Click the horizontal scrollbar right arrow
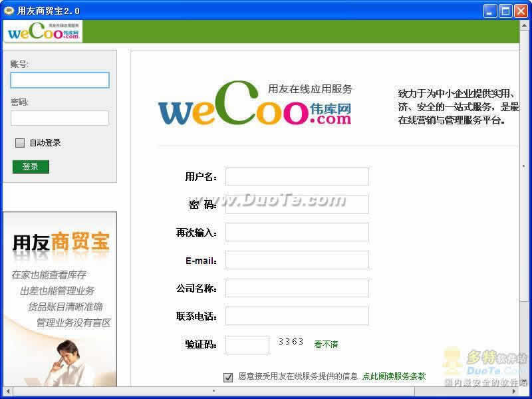Screen dimensions: 532x399 (x=515, y=391)
